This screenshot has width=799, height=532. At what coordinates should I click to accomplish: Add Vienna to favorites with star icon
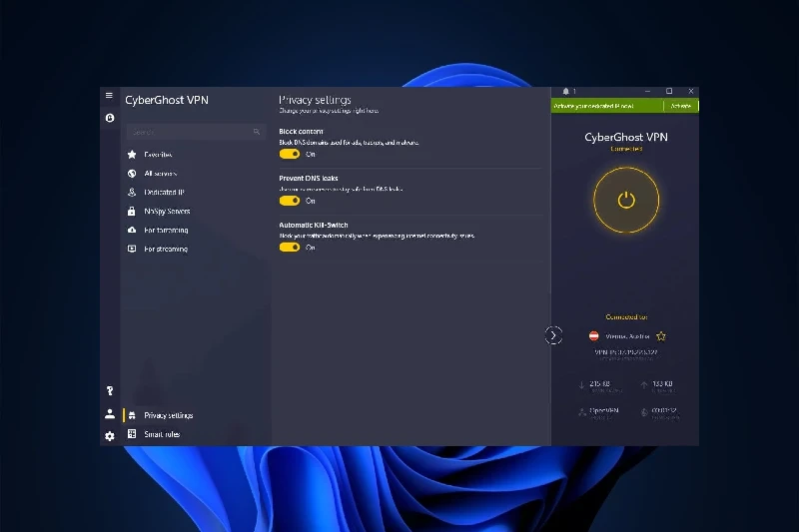(661, 336)
